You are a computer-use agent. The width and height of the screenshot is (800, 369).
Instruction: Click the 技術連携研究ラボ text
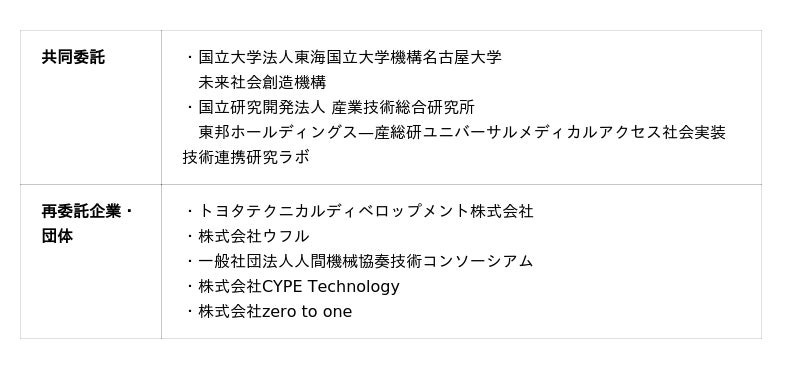[x=246, y=158]
